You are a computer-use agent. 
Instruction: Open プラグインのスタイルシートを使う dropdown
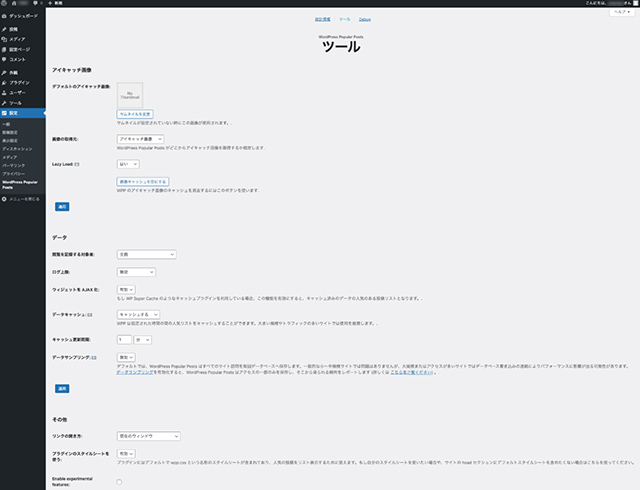pyautogui.click(x=126, y=454)
